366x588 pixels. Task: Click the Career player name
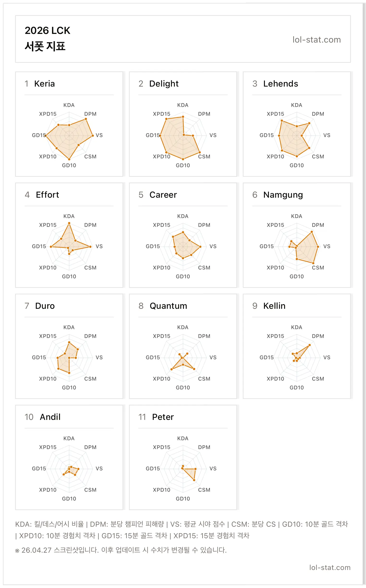(x=163, y=195)
